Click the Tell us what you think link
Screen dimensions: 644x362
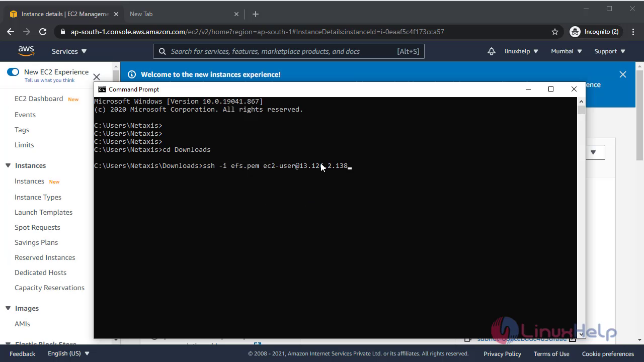pyautogui.click(x=49, y=80)
